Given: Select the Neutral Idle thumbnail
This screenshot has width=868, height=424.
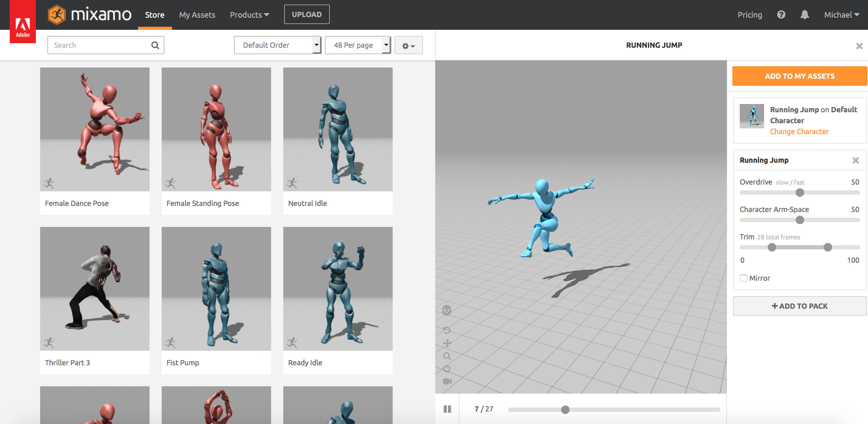Looking at the screenshot, I should pos(338,129).
